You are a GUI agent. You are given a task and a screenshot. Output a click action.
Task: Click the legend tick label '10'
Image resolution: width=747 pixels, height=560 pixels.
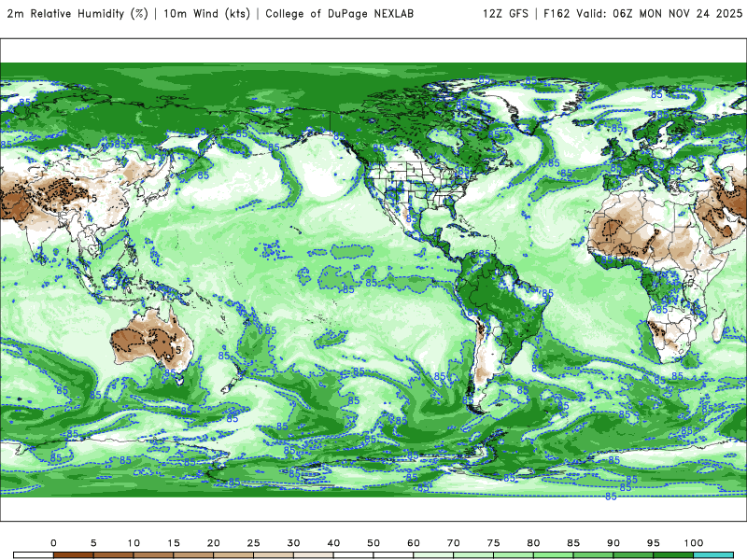pos(134,543)
